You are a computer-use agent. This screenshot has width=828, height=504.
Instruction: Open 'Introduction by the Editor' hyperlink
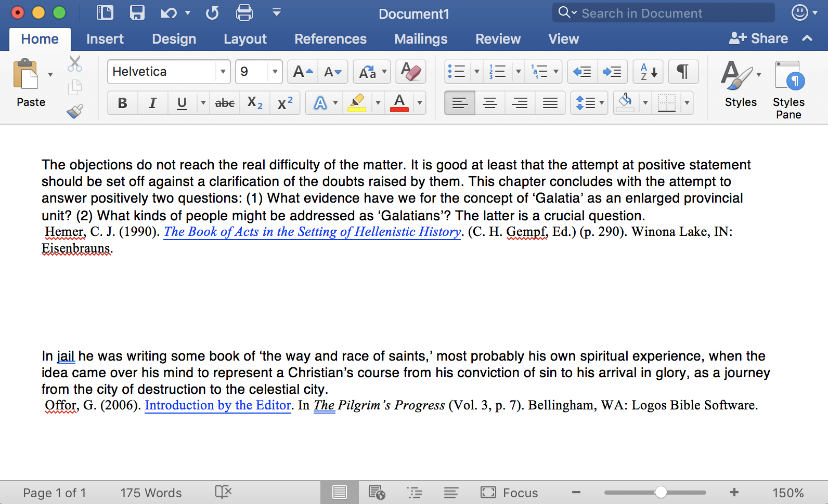click(x=218, y=405)
